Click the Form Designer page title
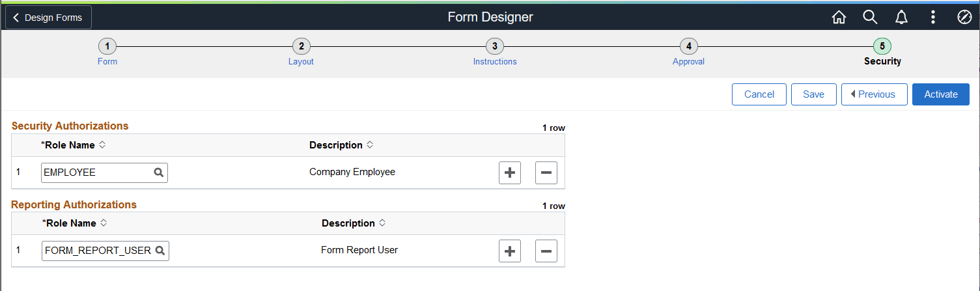 click(x=490, y=18)
